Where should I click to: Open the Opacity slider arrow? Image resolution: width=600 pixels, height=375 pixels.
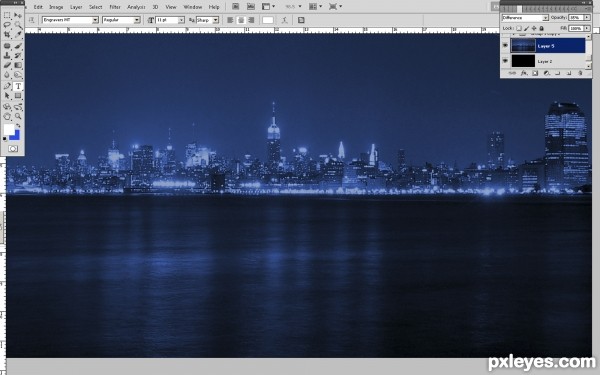pyautogui.click(x=587, y=18)
